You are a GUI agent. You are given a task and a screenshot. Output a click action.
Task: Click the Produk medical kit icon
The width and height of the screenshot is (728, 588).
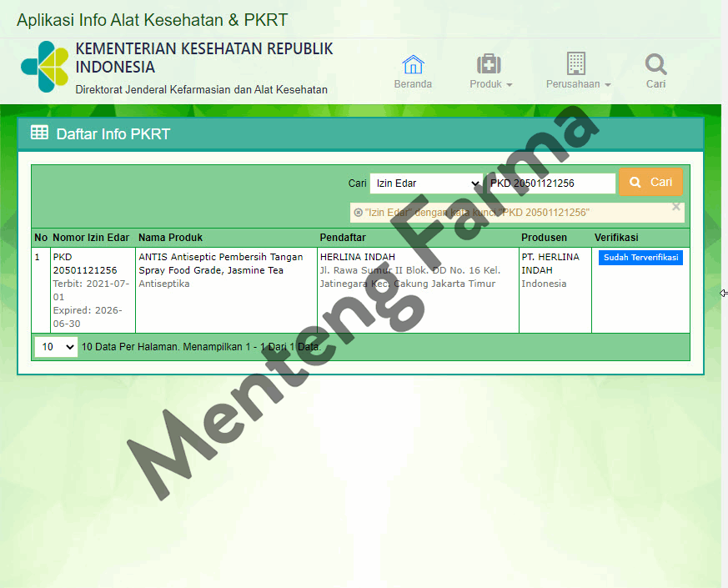[x=489, y=64]
